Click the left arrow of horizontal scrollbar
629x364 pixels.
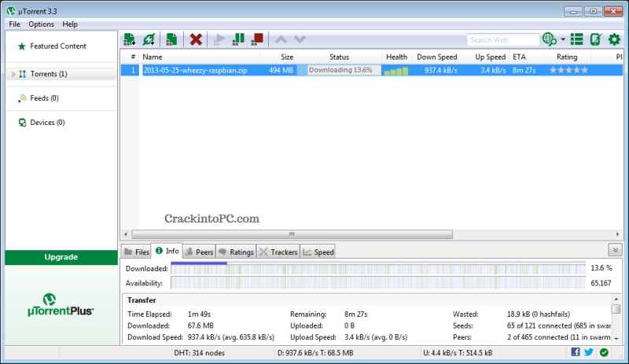tap(126, 234)
